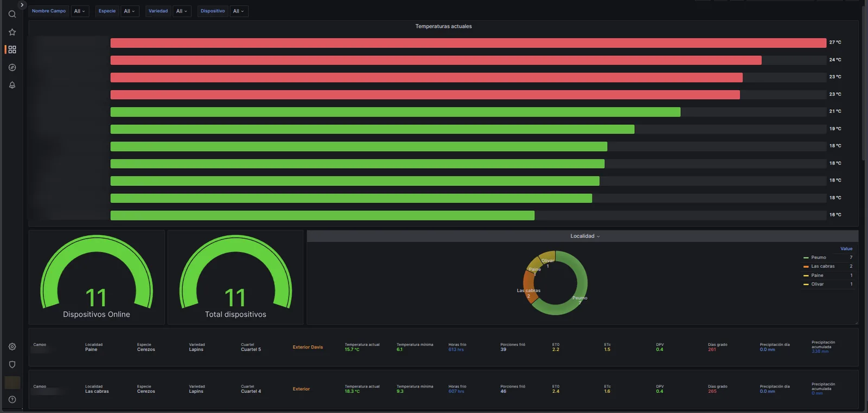Viewport: 868px width, 413px height.
Task: Click the Cuartel 4 value
Action: coord(251,391)
